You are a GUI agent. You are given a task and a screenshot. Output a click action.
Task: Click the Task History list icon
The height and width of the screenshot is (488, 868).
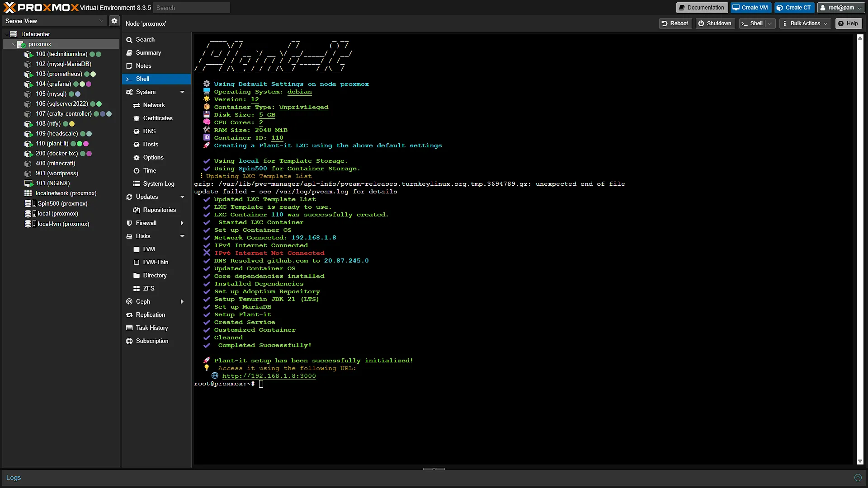tap(129, 328)
